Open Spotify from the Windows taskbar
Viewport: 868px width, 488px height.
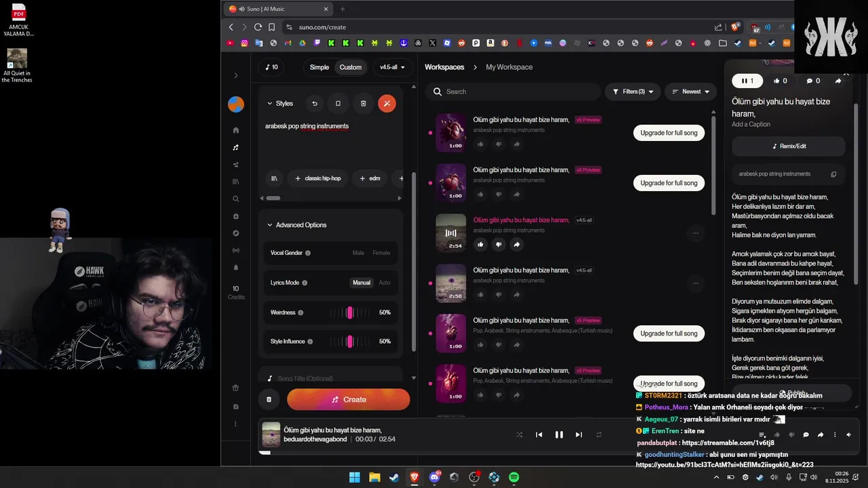tap(514, 477)
